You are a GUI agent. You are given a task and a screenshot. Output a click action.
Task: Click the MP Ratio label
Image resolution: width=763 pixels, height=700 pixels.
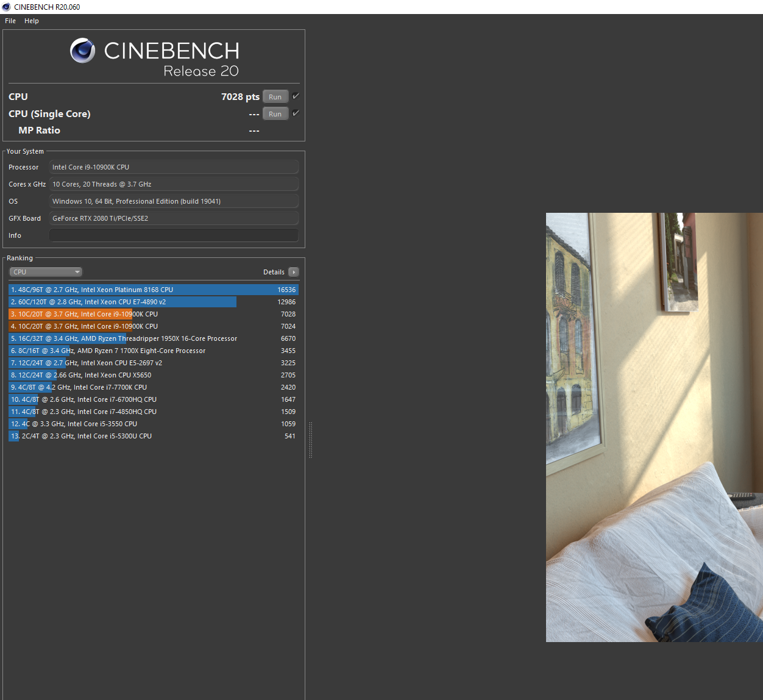[x=39, y=130]
